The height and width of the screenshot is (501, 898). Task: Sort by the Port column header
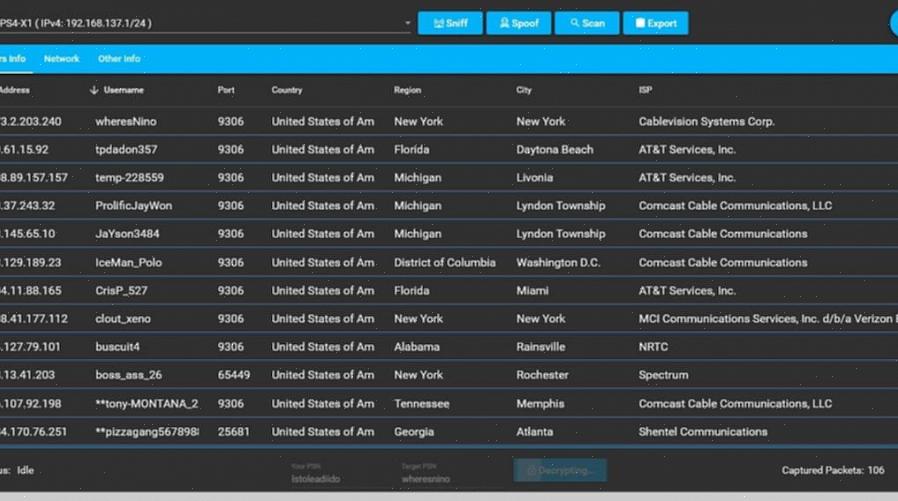pyautogui.click(x=226, y=90)
